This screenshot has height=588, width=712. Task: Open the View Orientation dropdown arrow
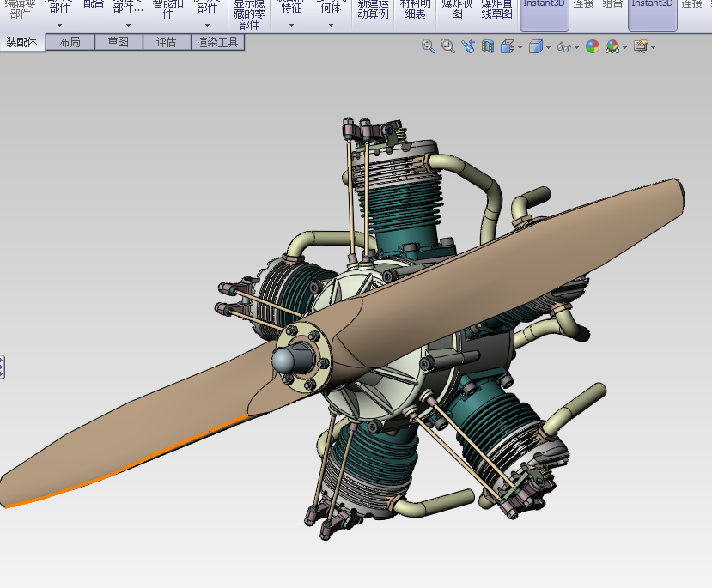coord(520,47)
